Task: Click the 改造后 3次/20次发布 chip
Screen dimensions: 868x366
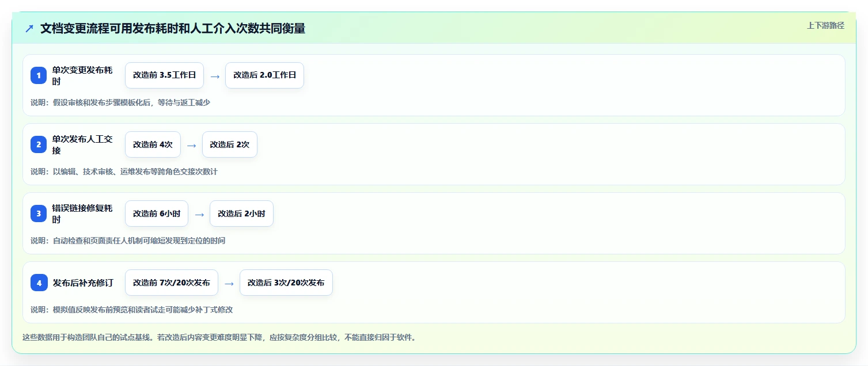Action: tap(286, 283)
